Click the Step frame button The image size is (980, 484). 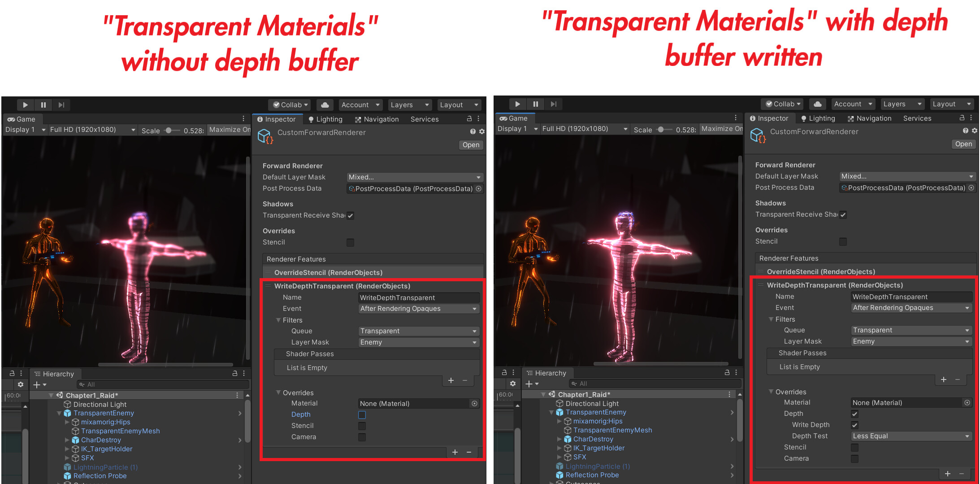click(x=61, y=105)
